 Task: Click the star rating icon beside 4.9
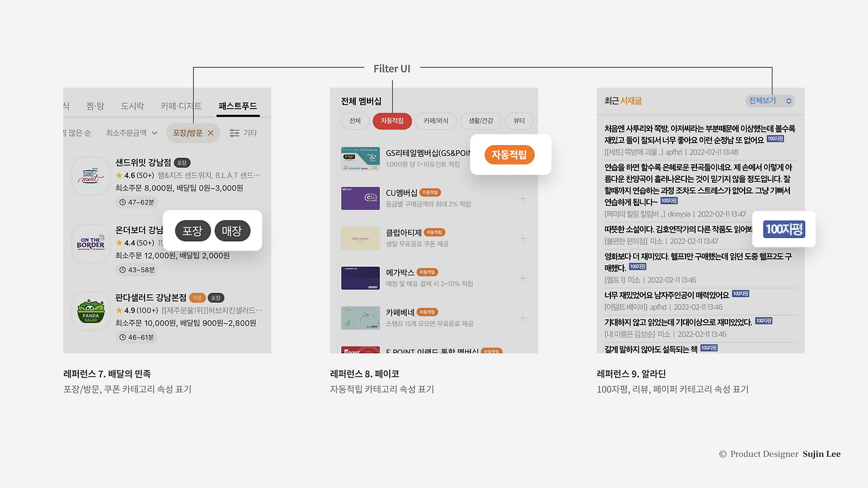pyautogui.click(x=119, y=310)
